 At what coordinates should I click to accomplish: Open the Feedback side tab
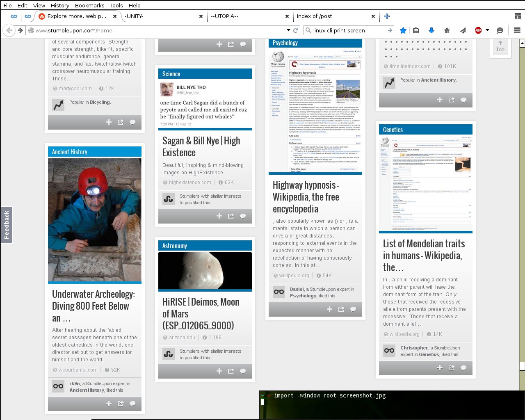(7, 225)
